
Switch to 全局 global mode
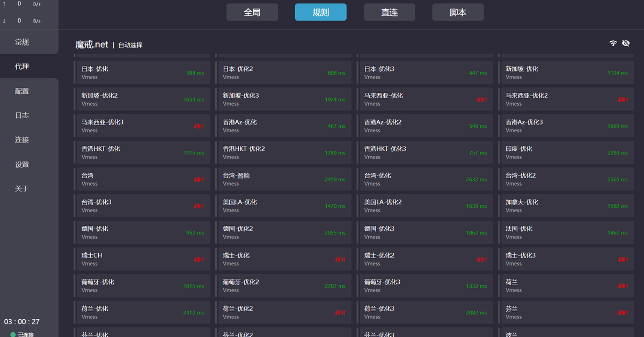click(252, 12)
